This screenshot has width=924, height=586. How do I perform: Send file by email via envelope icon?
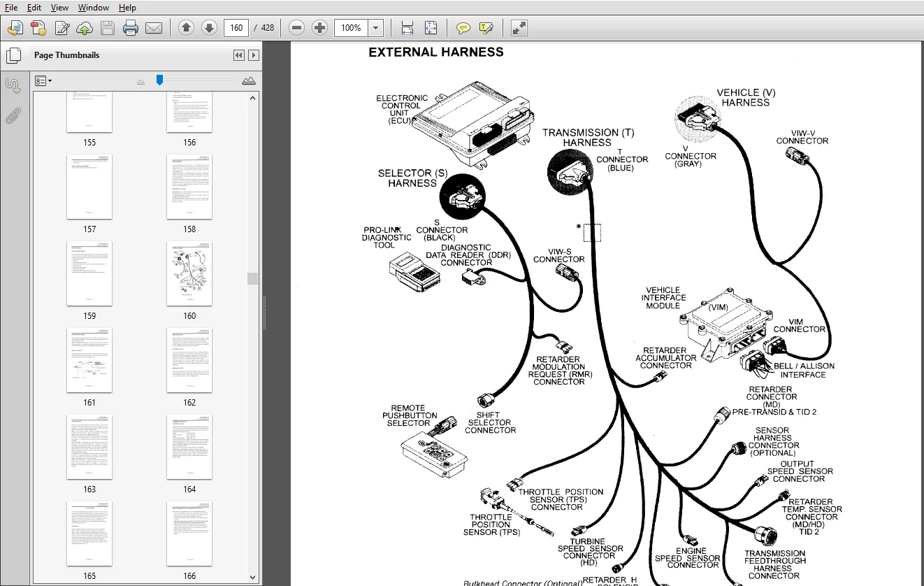pos(154,28)
